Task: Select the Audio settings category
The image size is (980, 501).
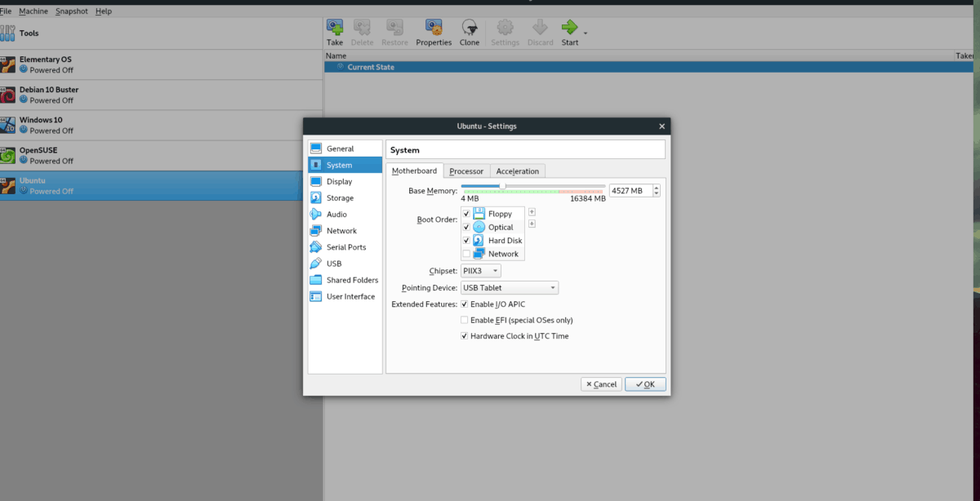Action: point(336,215)
